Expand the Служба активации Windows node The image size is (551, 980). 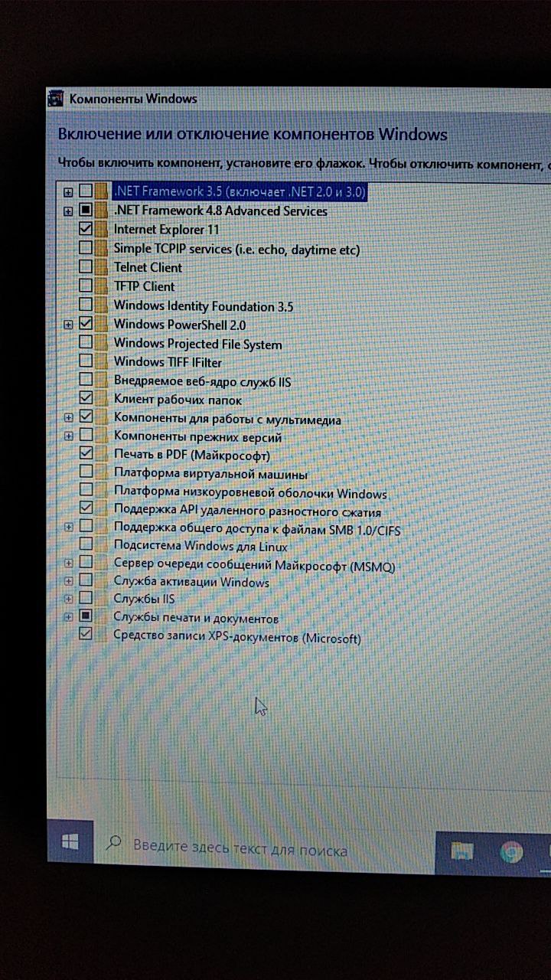click(68, 581)
